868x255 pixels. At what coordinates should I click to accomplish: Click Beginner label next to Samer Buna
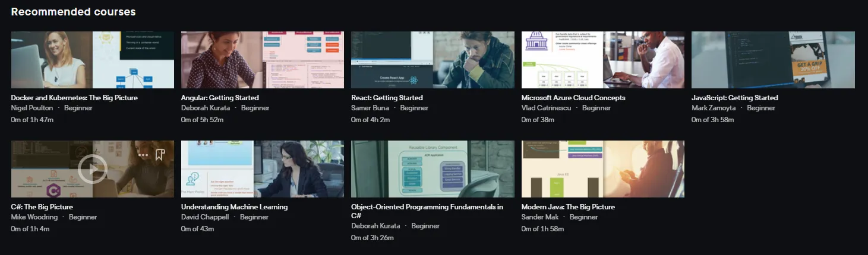(x=414, y=108)
